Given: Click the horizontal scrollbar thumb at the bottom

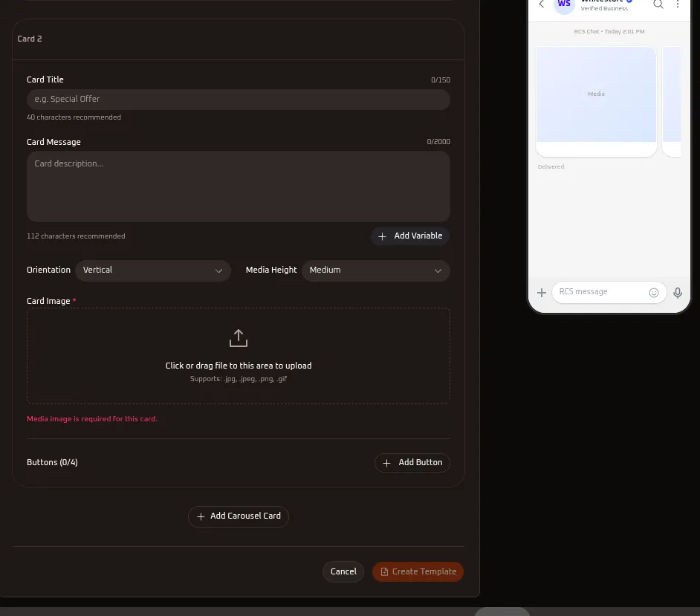Looking at the screenshot, I should pos(502,612).
